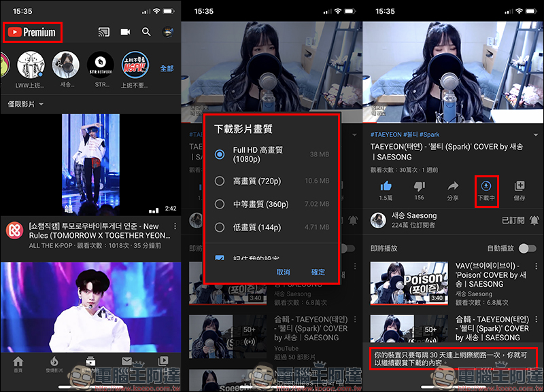Confirm download quality with 確定
Image resolution: width=544 pixels, height=392 pixels.
tap(318, 272)
